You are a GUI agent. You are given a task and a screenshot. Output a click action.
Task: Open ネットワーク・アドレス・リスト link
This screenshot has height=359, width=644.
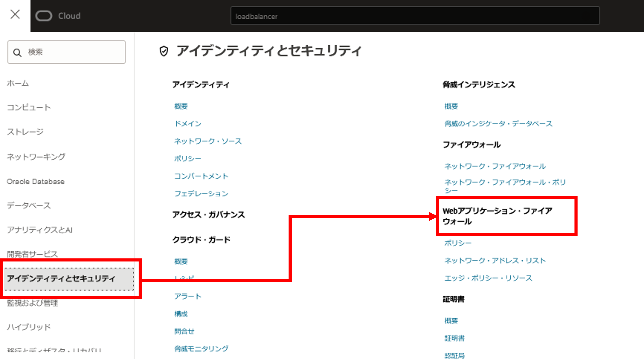coord(495,260)
